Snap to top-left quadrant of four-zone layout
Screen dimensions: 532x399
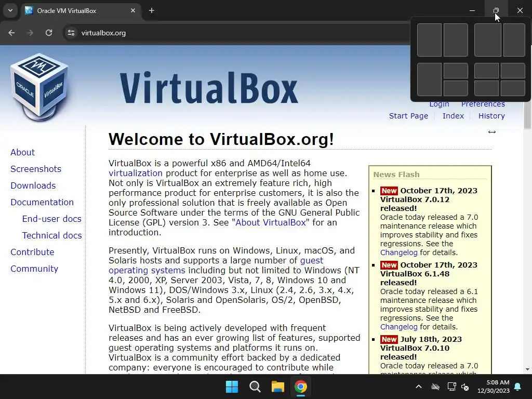[486, 71]
